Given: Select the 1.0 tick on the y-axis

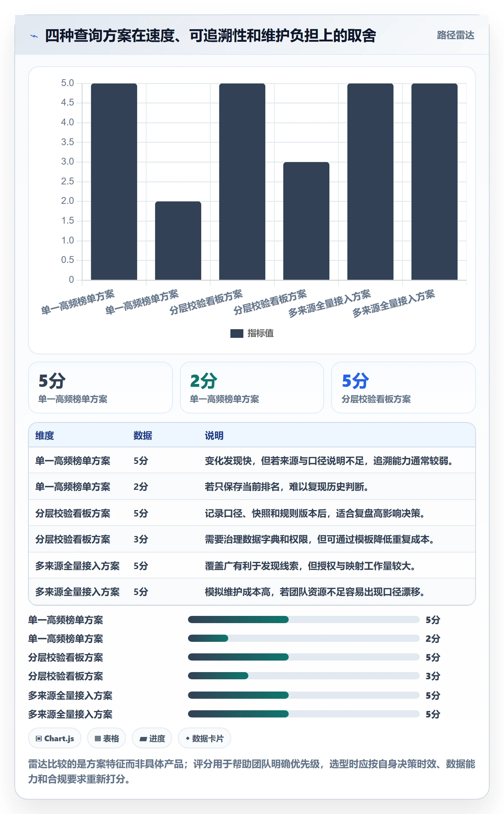Looking at the screenshot, I should tap(67, 240).
